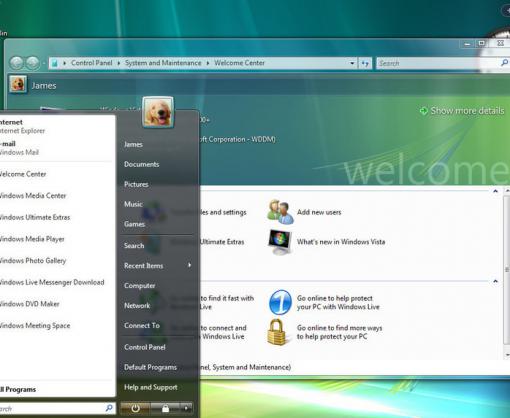
Task: Open Control Panel from Start menu
Action: [145, 347]
